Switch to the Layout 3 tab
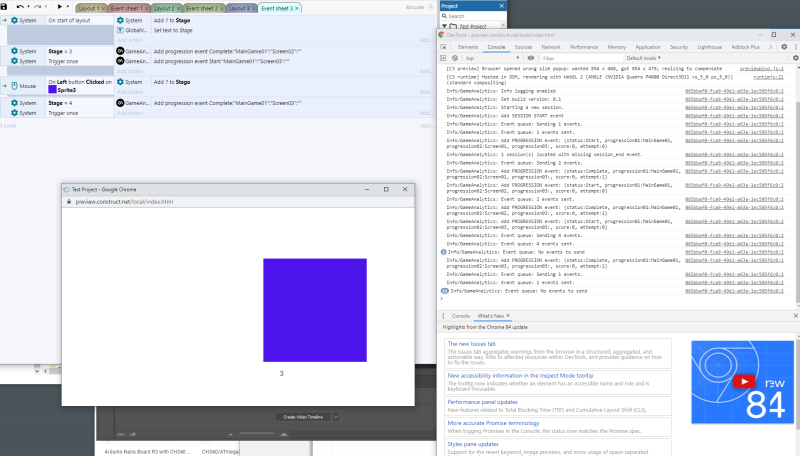800x456 pixels. point(239,9)
